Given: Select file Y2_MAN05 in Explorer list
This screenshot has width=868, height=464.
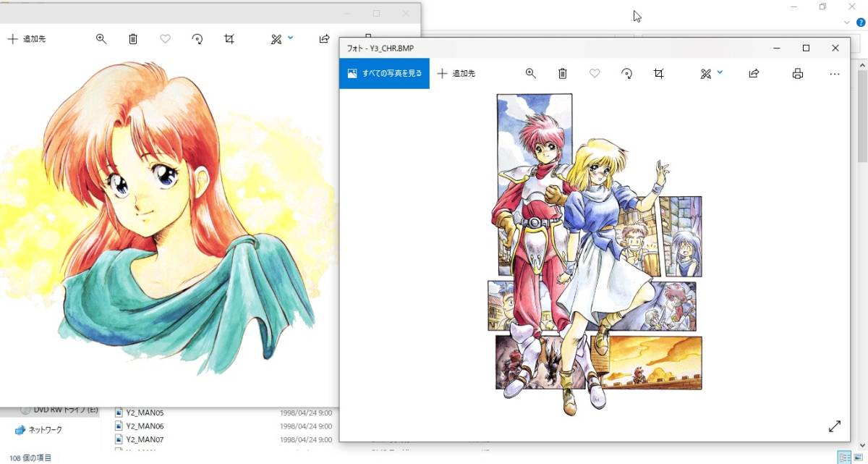Looking at the screenshot, I should pyautogui.click(x=145, y=413).
